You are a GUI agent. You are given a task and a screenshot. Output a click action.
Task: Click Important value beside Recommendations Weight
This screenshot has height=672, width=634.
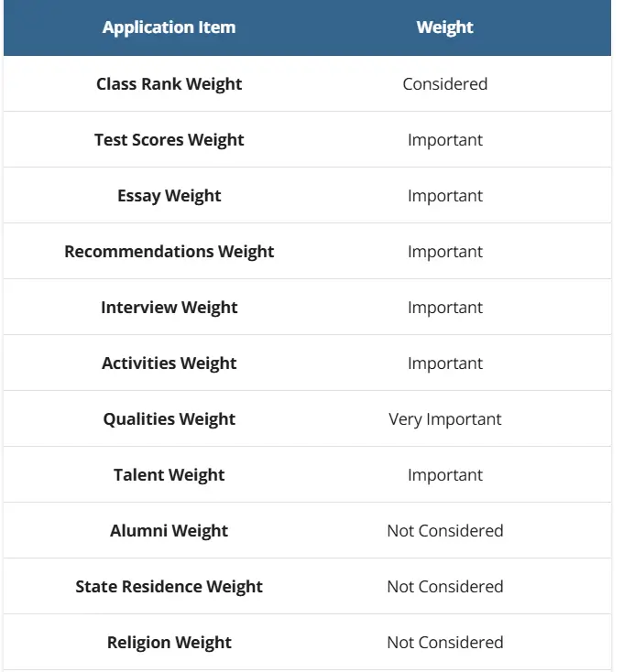click(444, 252)
